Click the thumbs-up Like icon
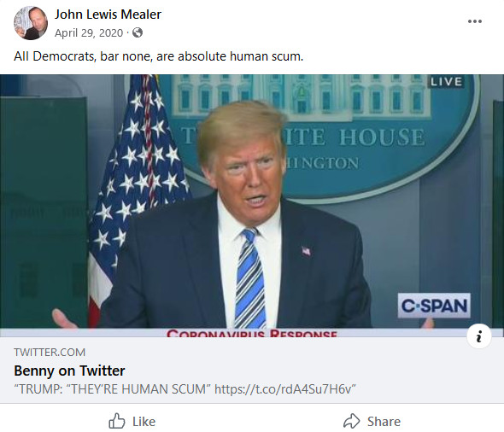504x432 pixels. coord(117,421)
